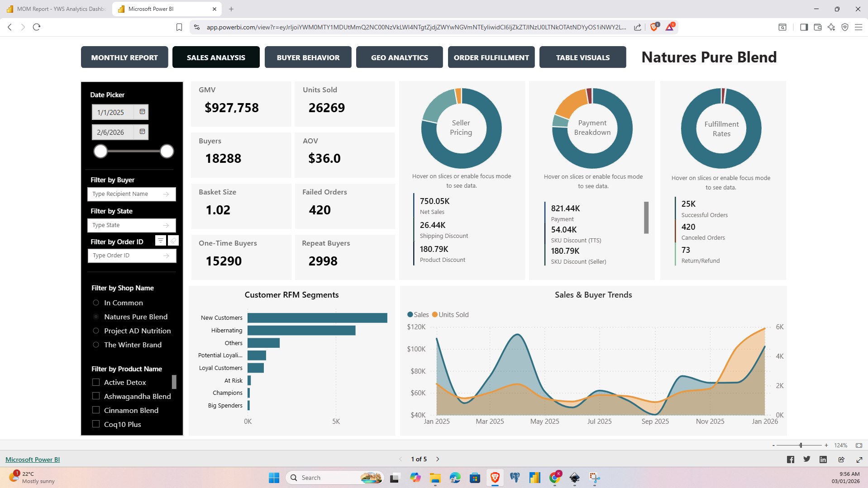Bookmark this page in the address bar
868x488 pixels.
[179, 27]
